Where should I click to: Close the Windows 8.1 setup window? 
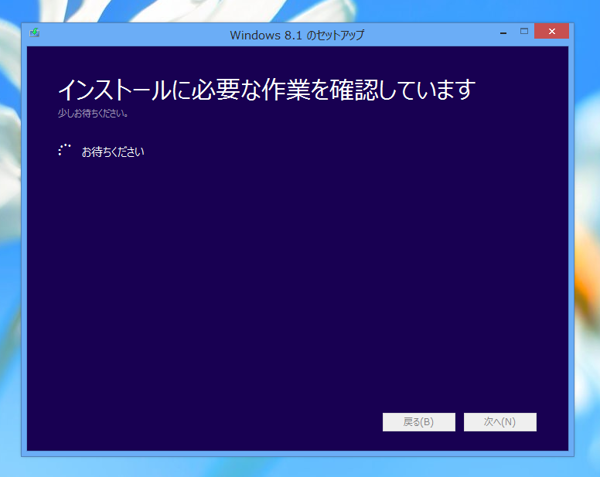(x=551, y=31)
